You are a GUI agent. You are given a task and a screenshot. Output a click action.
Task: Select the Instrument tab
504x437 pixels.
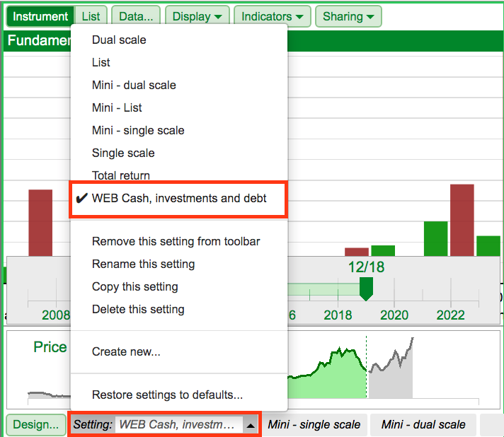pyautogui.click(x=40, y=16)
